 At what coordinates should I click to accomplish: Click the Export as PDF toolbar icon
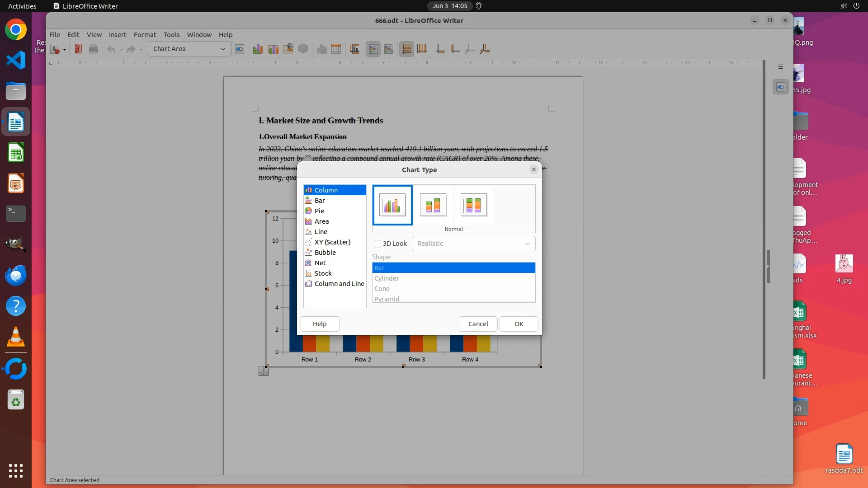(x=79, y=49)
